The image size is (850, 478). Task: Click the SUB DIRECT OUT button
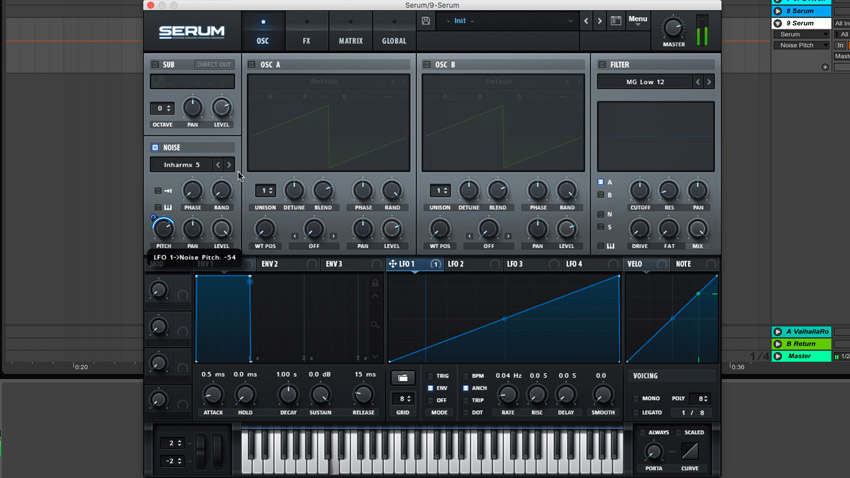(214, 64)
